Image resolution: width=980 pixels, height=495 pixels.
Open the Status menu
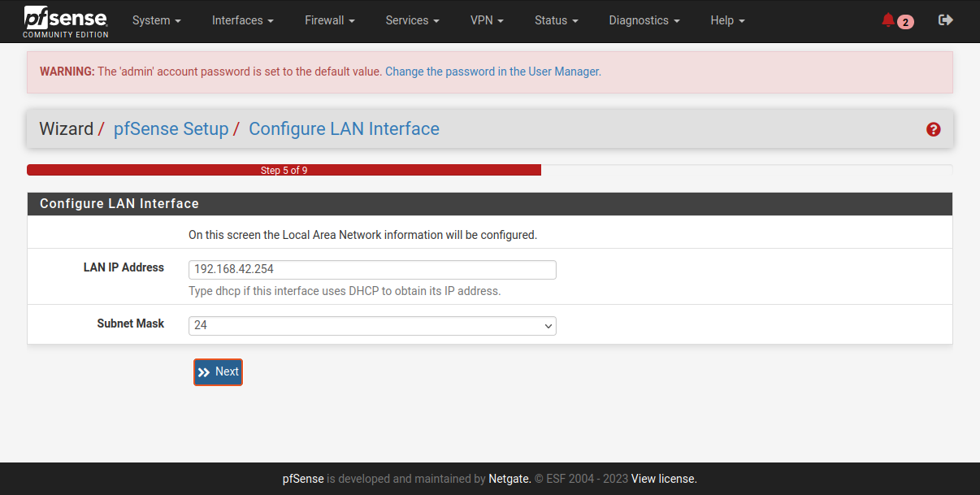556,20
